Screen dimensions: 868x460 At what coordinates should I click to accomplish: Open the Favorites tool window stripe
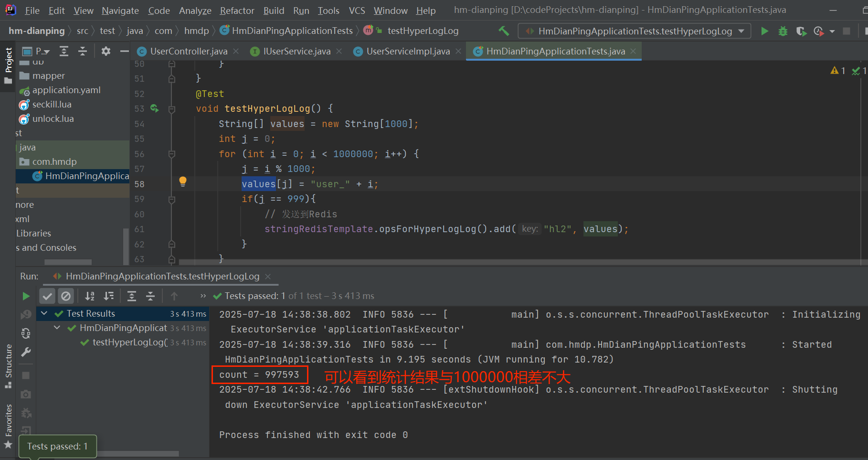pyautogui.click(x=8, y=426)
